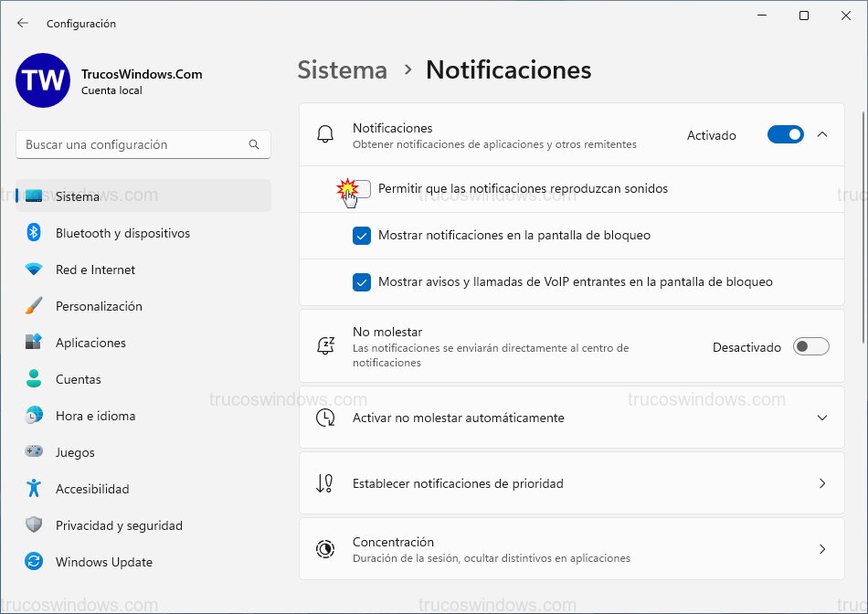The height and width of the screenshot is (614, 868).
Task: Disable the main Notificaciones switch
Action: (785, 134)
